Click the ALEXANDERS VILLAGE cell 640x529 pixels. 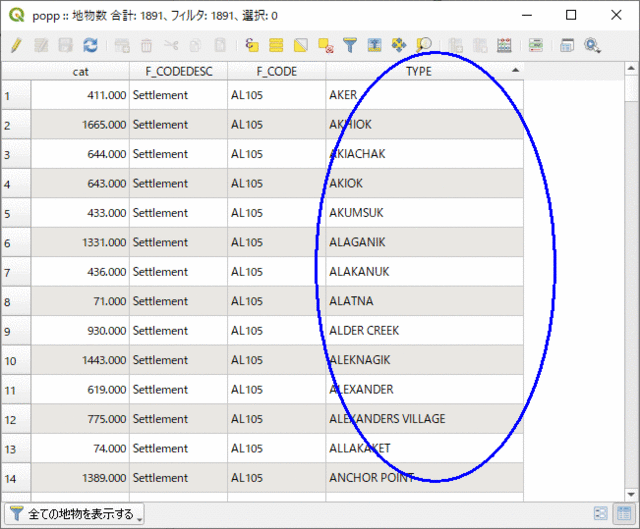tap(424, 419)
